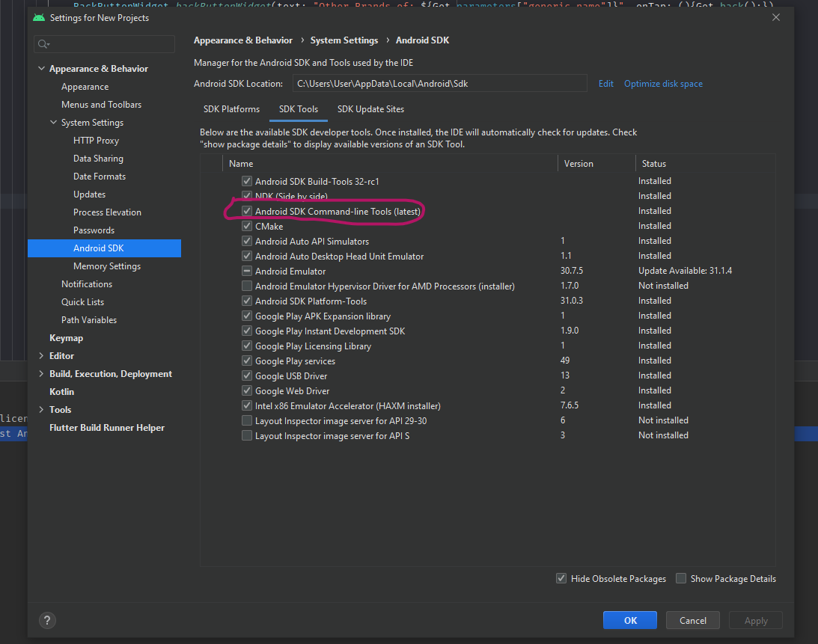Click the Apply button
818x644 pixels.
point(755,621)
